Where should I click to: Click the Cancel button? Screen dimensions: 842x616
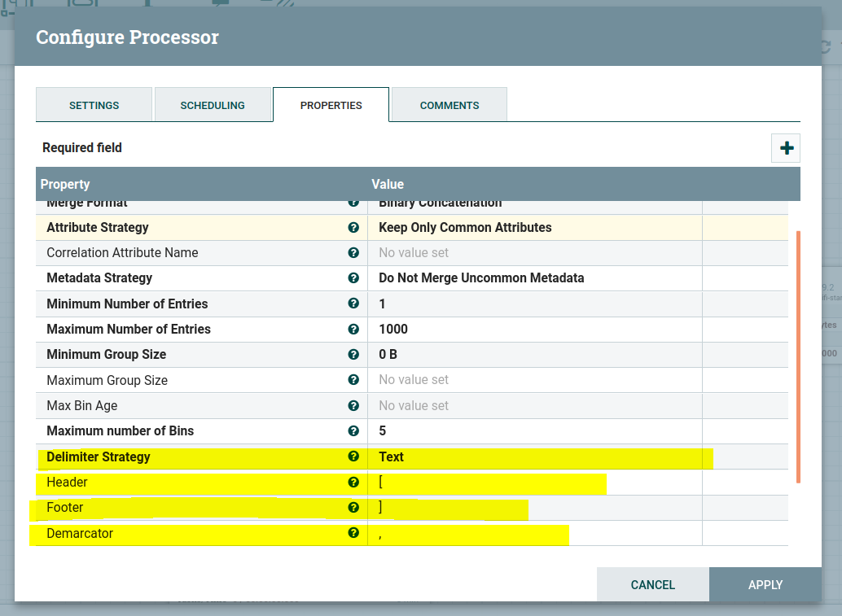(x=652, y=584)
